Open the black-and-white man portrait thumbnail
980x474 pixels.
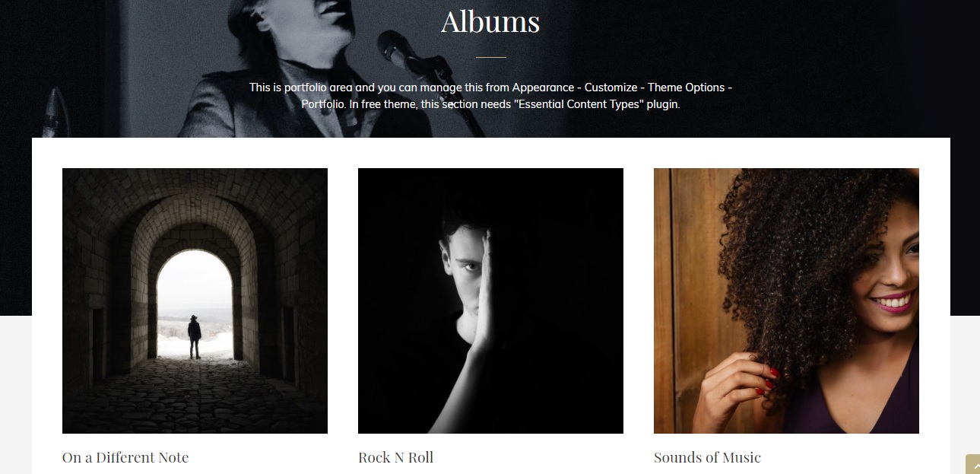pyautogui.click(x=490, y=301)
